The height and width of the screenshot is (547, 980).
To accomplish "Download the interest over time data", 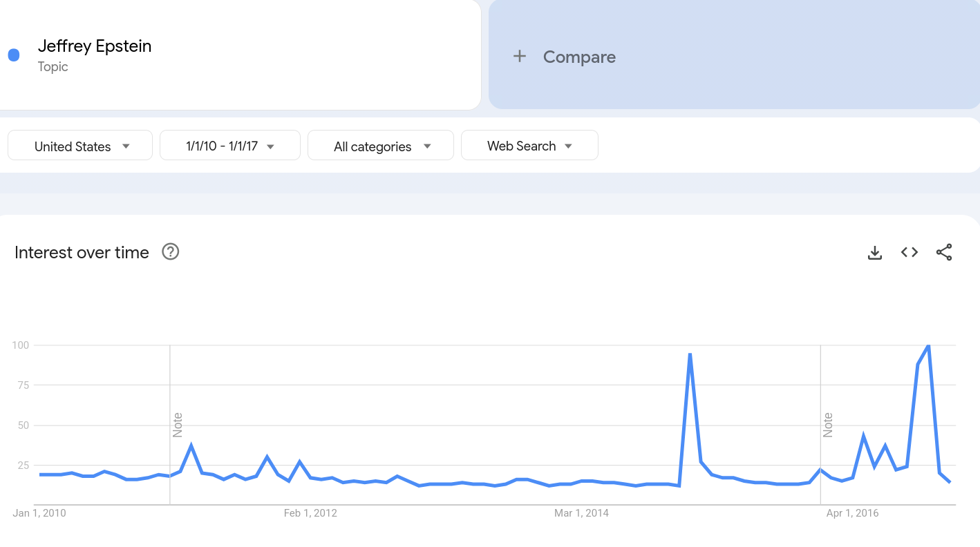I will point(875,253).
